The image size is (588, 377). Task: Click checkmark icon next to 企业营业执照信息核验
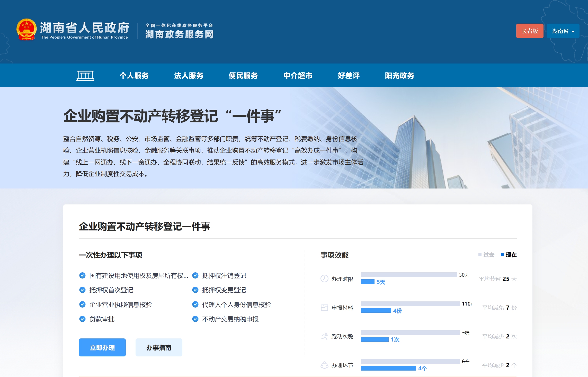point(82,305)
